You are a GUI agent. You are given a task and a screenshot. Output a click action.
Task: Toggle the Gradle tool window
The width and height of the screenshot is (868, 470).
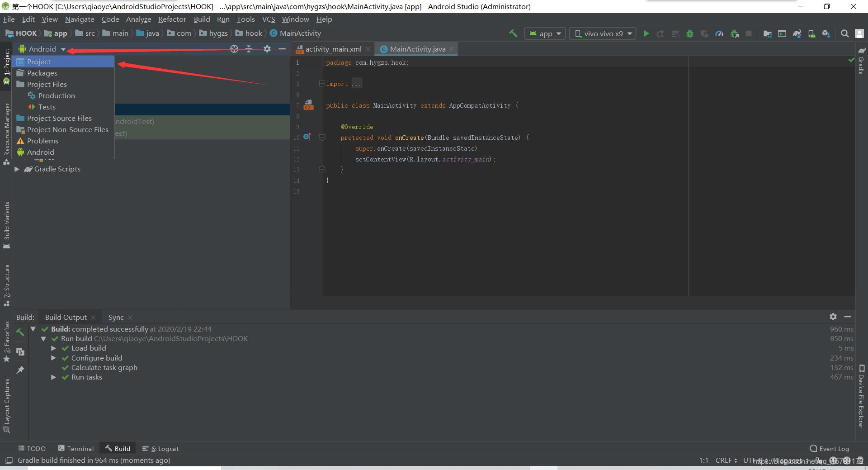coord(862,61)
